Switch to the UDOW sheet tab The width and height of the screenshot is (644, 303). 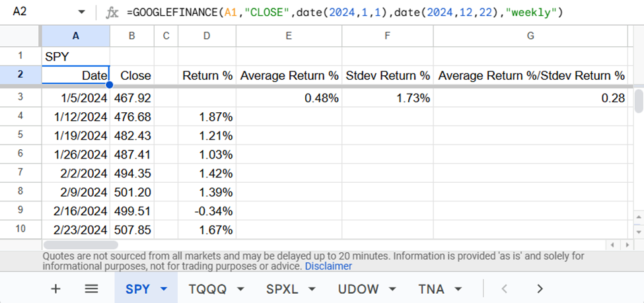point(357,289)
